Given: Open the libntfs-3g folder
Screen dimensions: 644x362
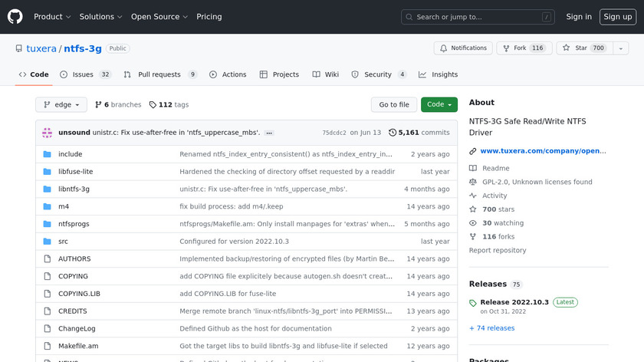Looking at the screenshot, I should click(74, 189).
